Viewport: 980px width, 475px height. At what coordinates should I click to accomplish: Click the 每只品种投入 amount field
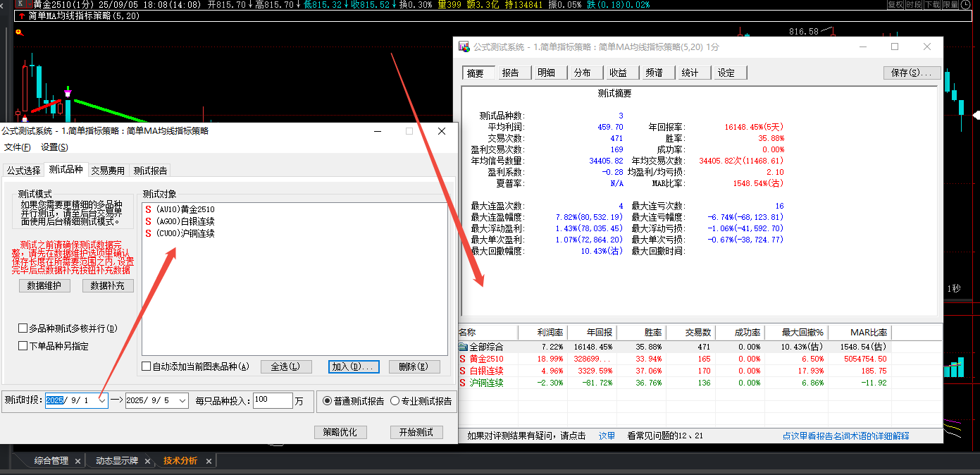point(273,400)
